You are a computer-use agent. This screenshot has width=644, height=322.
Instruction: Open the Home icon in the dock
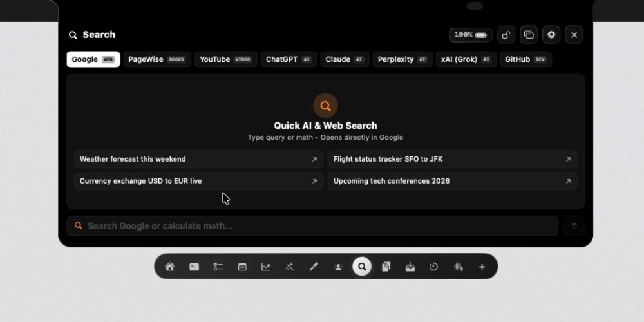tap(169, 267)
